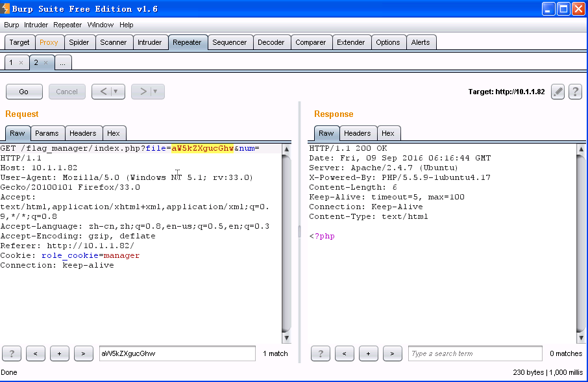588x382 pixels.
Task: Close Repeater tab 1
Action: pos(21,62)
